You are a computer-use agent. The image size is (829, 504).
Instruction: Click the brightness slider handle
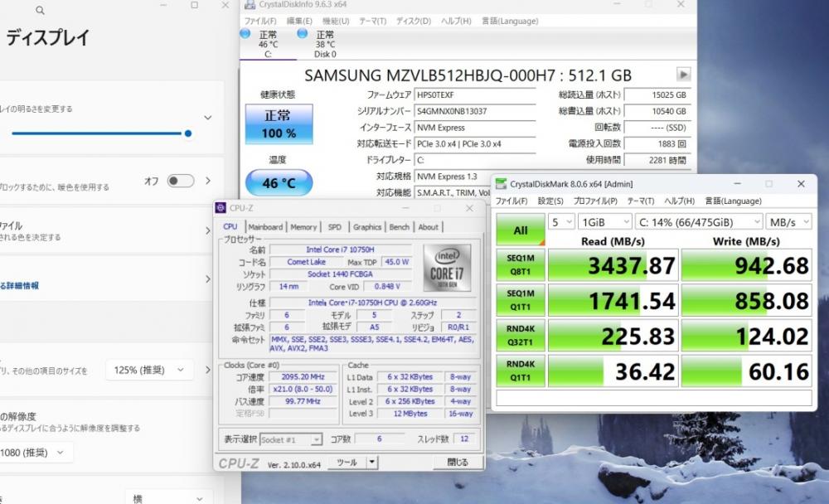tap(188, 133)
